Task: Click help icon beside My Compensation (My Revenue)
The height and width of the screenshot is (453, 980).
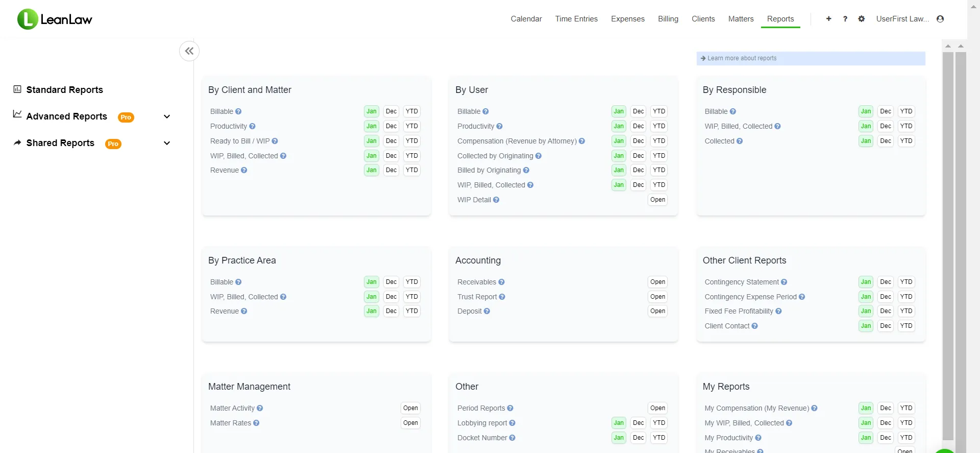Action: (814, 408)
